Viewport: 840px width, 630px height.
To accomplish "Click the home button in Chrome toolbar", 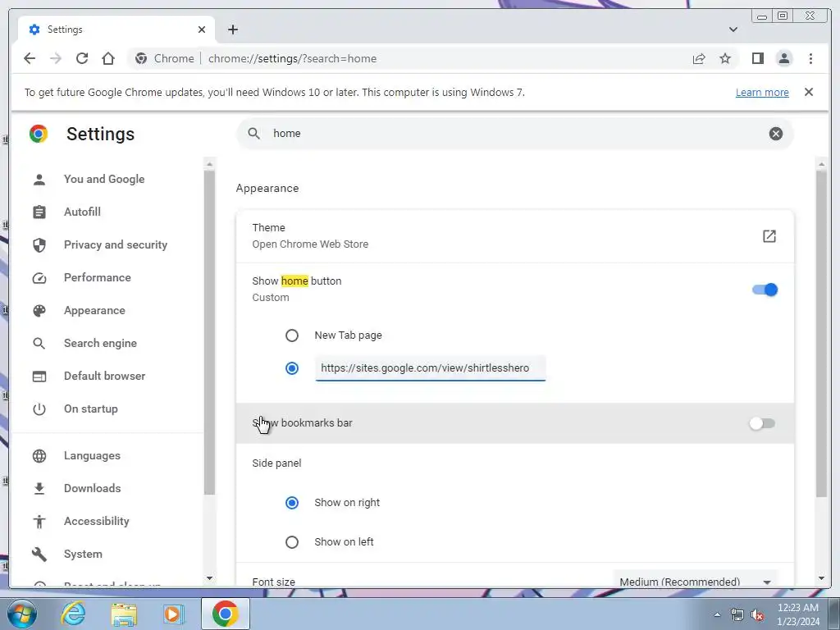I will (x=108, y=58).
